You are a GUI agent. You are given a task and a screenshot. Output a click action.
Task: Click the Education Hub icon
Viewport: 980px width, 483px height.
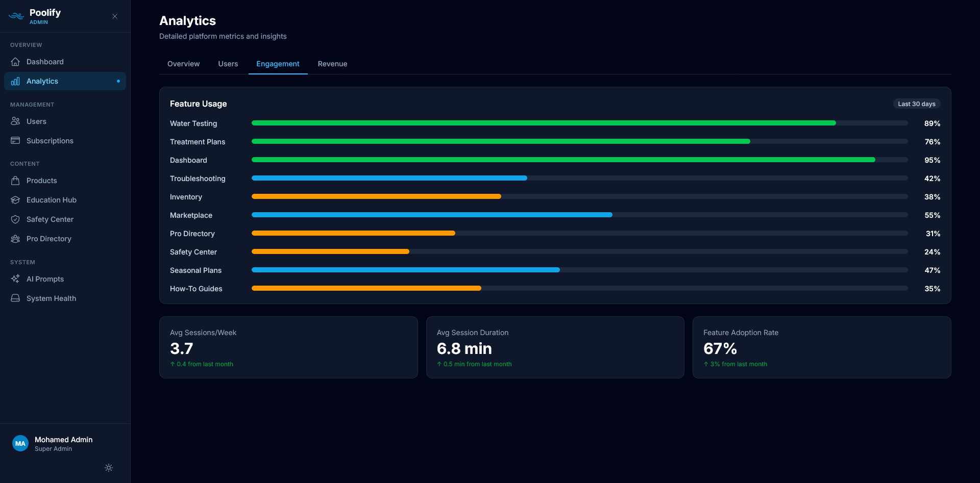click(x=16, y=199)
